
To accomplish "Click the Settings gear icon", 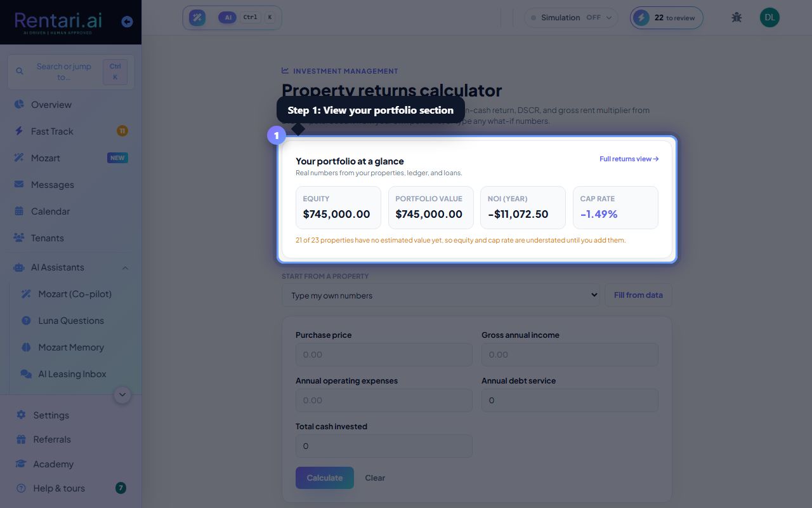I will tap(21, 415).
